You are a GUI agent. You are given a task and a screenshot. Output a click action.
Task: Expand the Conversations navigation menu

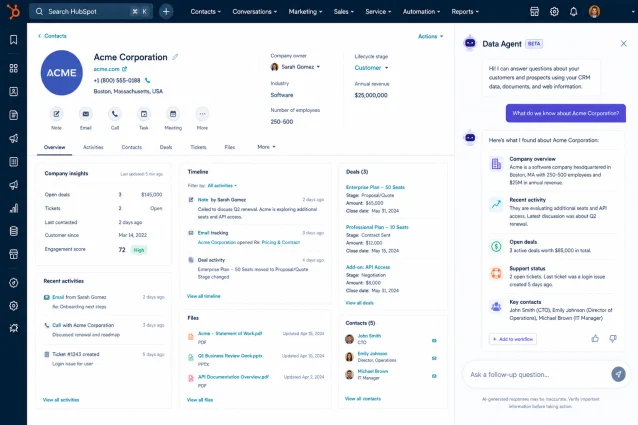pos(254,11)
